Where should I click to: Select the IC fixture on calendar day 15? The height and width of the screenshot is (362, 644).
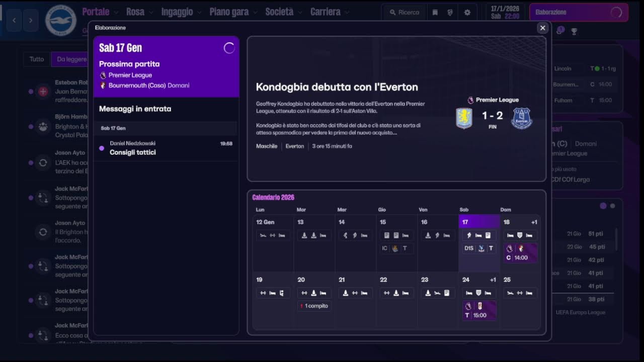click(x=396, y=248)
